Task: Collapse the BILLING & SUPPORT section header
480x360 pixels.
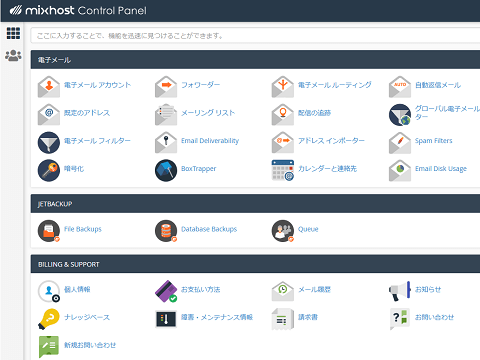Action: coord(255,264)
